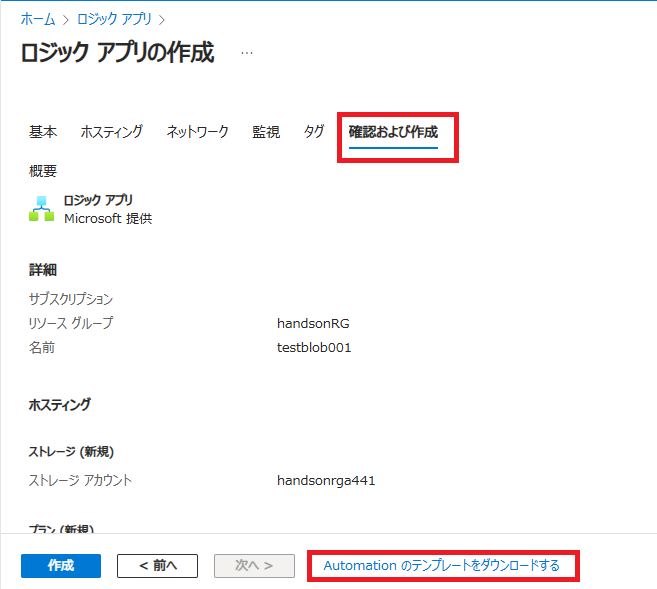Click the ホスティング section heading

(59, 405)
